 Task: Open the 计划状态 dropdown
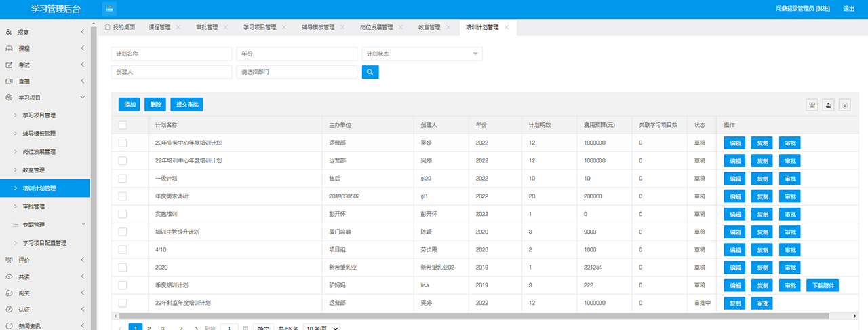pyautogui.click(x=422, y=54)
